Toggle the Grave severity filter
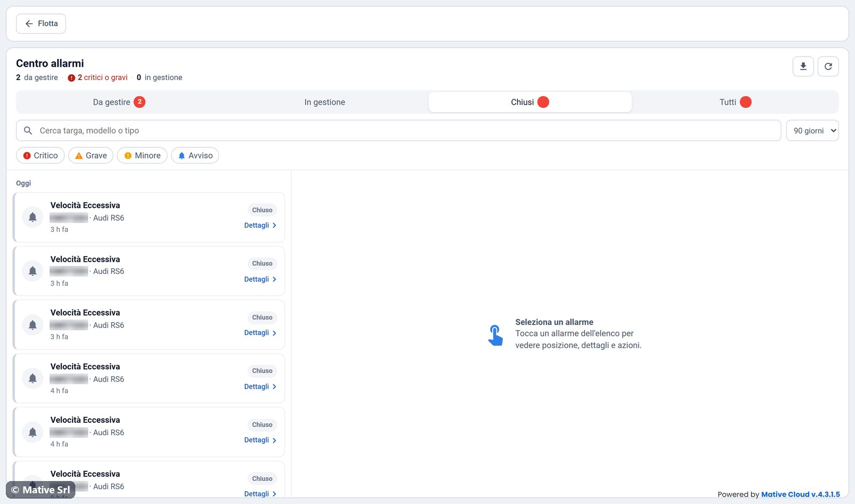The width and height of the screenshot is (855, 504). pos(91,155)
